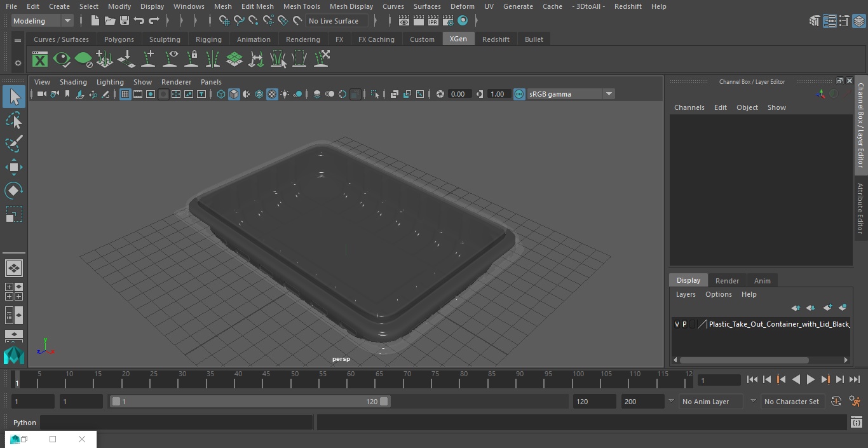Click the timeline at frame 60

click(x=351, y=380)
